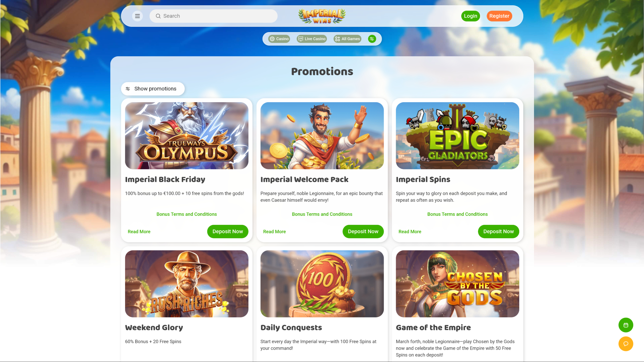Click the Rush Riches Weekend Glory image
Screen dimensions: 644x362
(187, 284)
